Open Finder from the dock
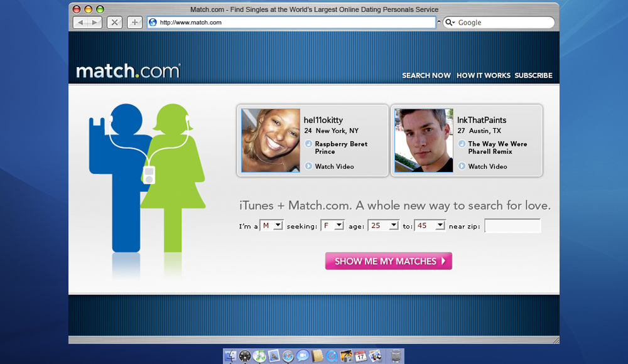This screenshot has width=628, height=364. click(230, 356)
